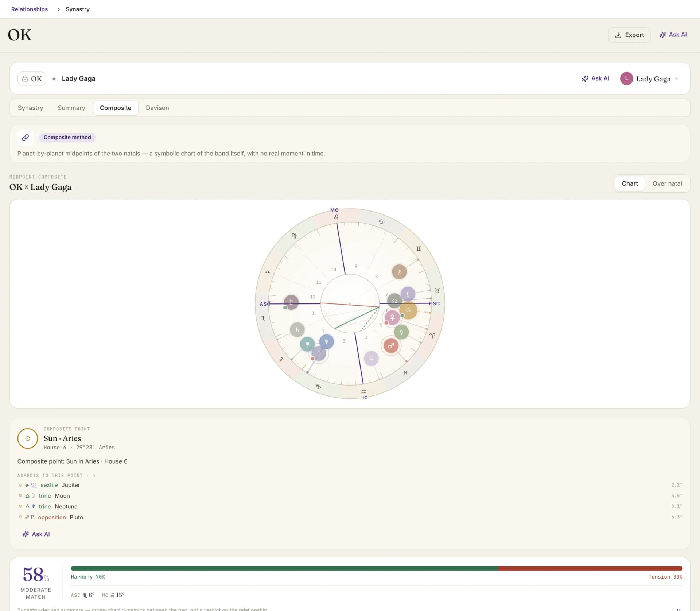Click the Export button

click(x=629, y=35)
